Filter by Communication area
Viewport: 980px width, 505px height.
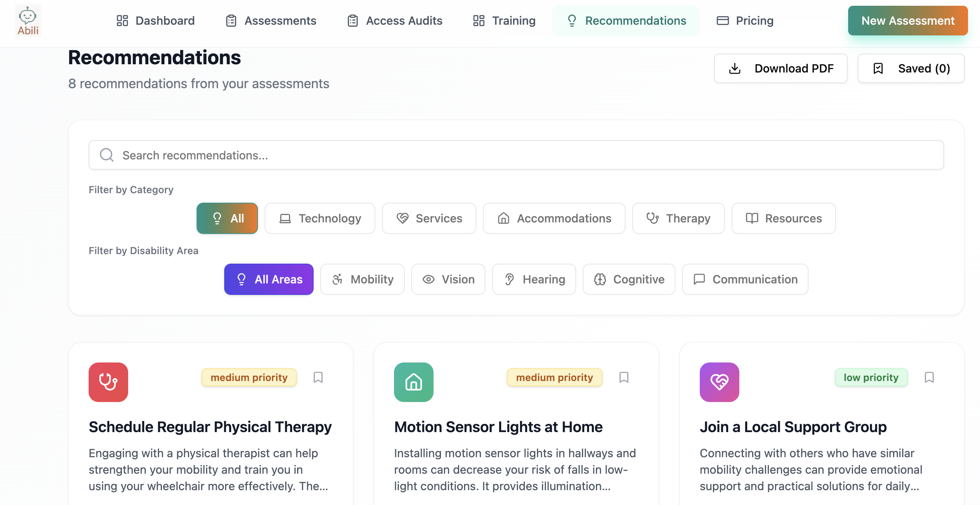pyautogui.click(x=745, y=279)
